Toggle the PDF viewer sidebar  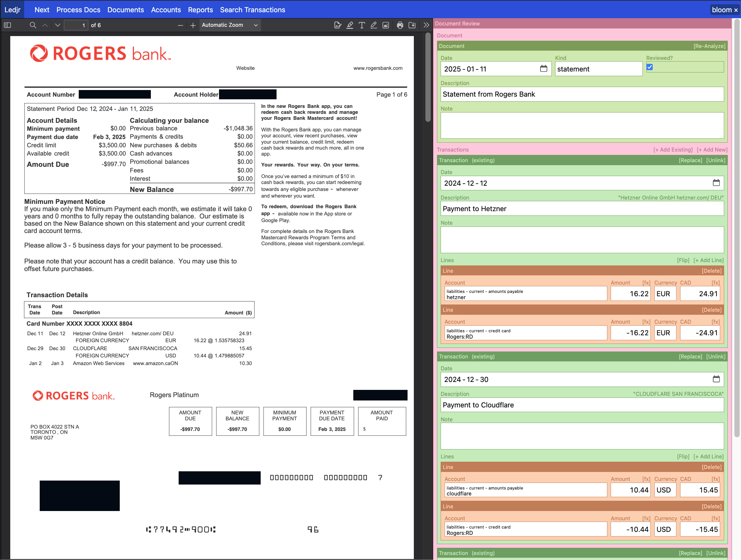[x=7, y=25]
